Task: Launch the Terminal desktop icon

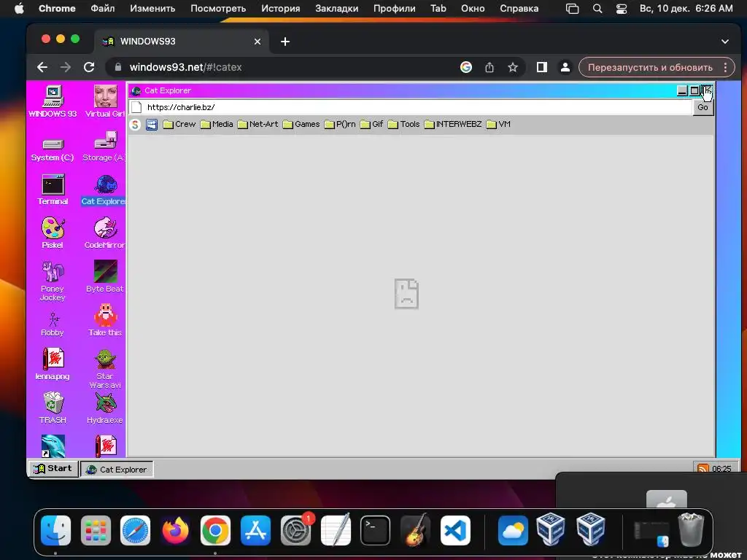Action: [x=53, y=190]
